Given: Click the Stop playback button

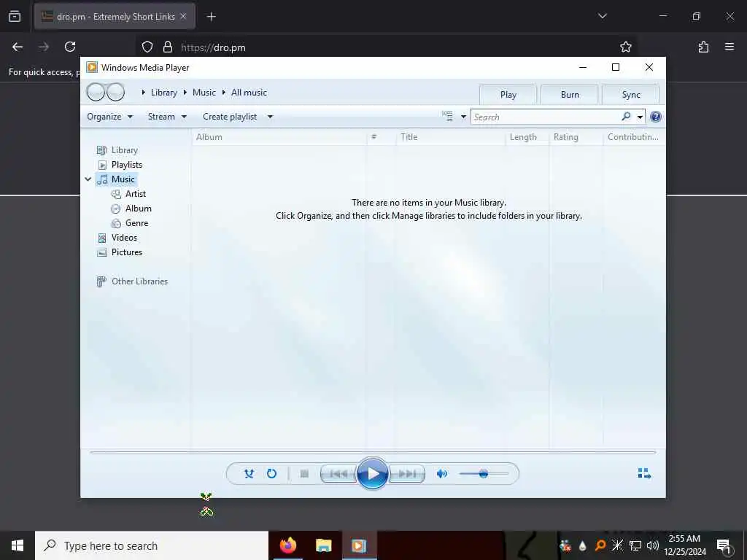Looking at the screenshot, I should tap(304, 473).
